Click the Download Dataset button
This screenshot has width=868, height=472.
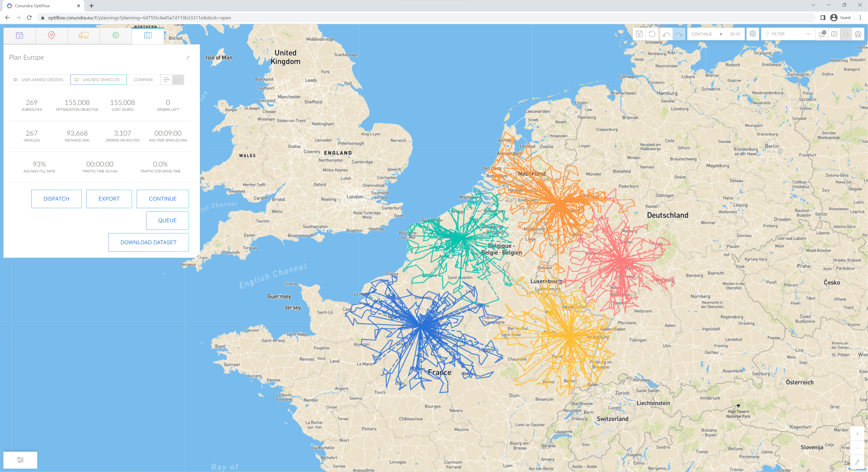pyautogui.click(x=148, y=242)
